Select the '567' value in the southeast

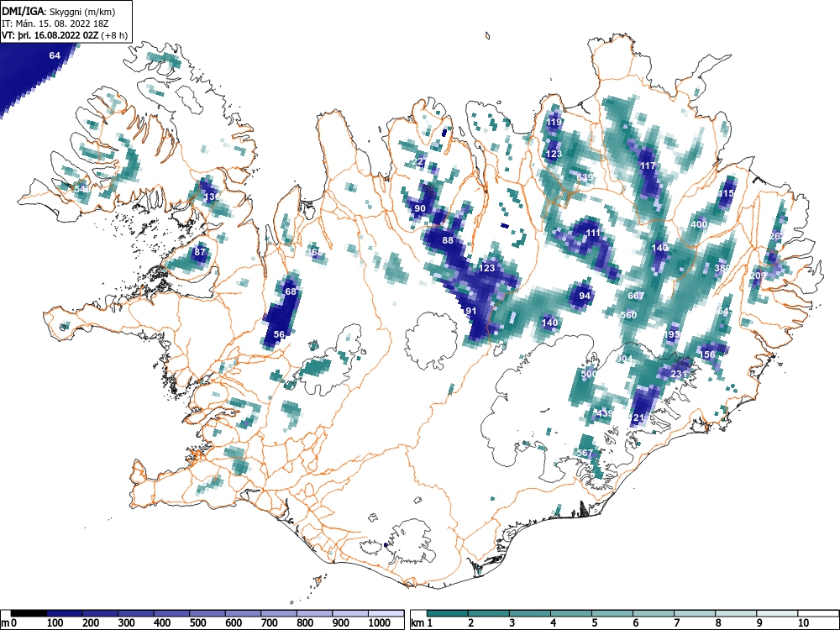(585, 454)
